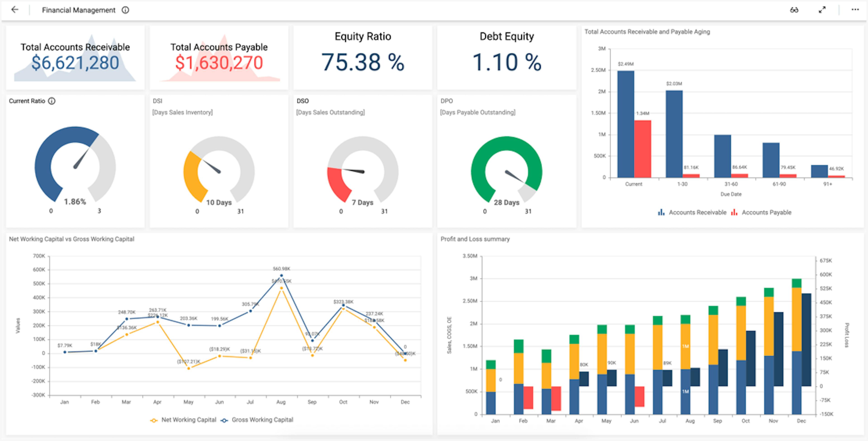Click the glasses view-mode icon

click(x=794, y=10)
